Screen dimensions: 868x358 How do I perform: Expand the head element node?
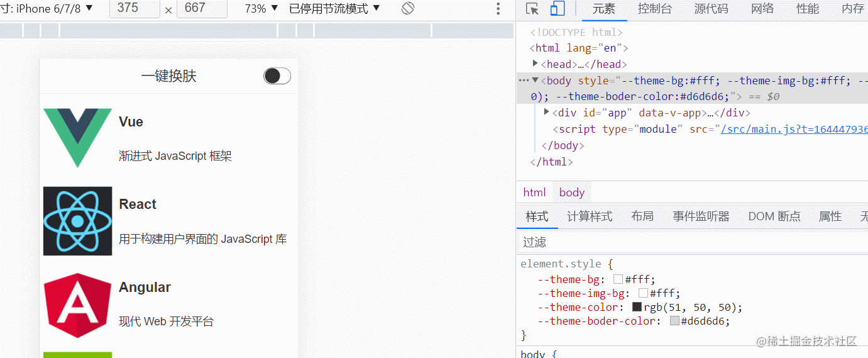[x=536, y=64]
